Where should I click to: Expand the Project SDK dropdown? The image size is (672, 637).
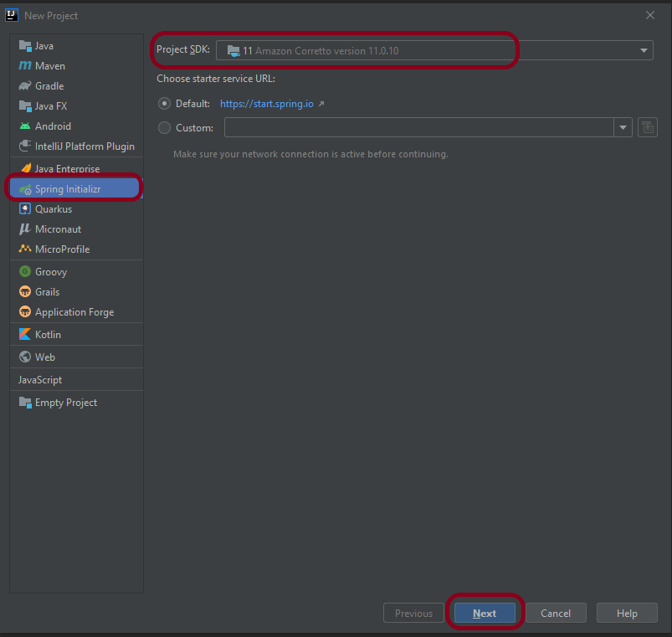coord(644,51)
